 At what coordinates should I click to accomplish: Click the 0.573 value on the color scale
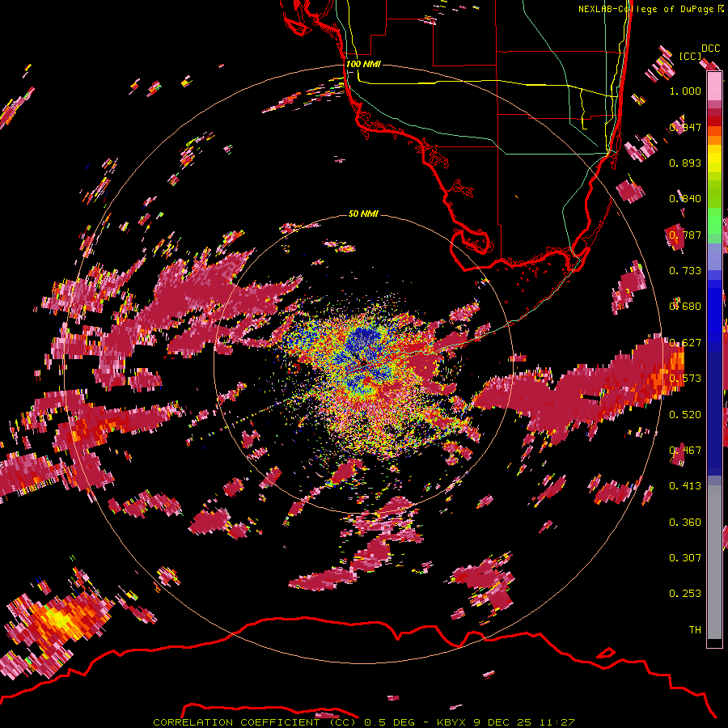(685, 379)
